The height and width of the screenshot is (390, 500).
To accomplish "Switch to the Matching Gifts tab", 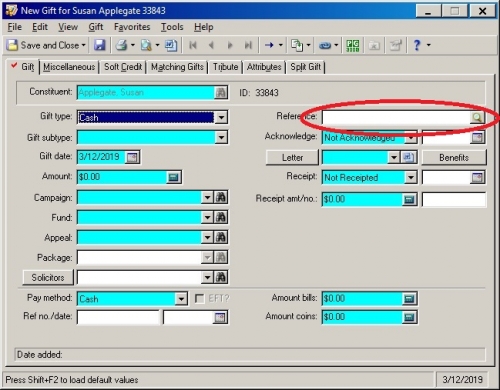I will click(177, 67).
